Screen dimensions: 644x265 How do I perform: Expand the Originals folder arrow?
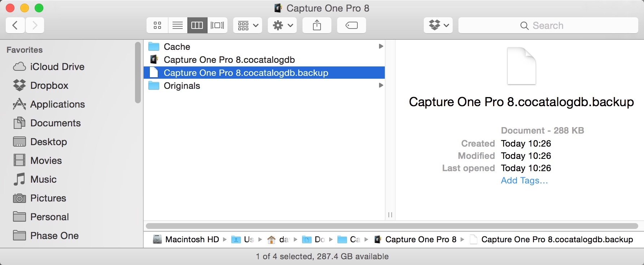tap(380, 85)
